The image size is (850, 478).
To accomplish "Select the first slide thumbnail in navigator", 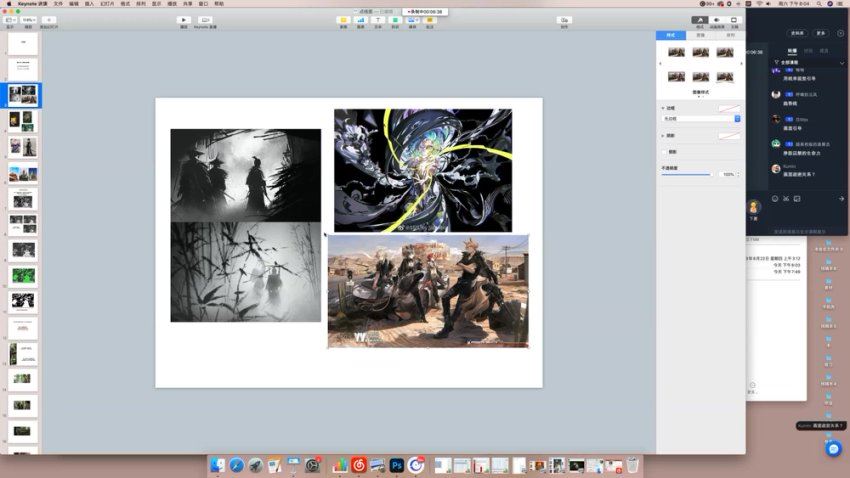I will pyautogui.click(x=23, y=43).
